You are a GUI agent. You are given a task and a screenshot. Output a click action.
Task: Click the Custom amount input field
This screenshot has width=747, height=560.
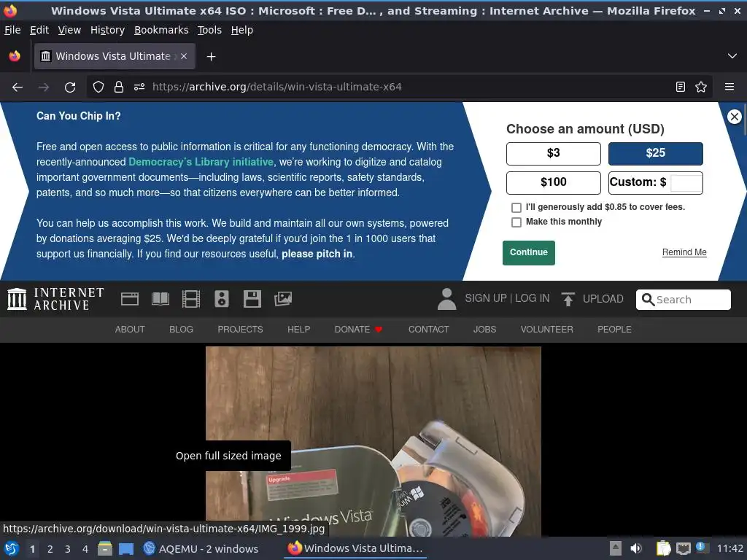pyautogui.click(x=686, y=183)
